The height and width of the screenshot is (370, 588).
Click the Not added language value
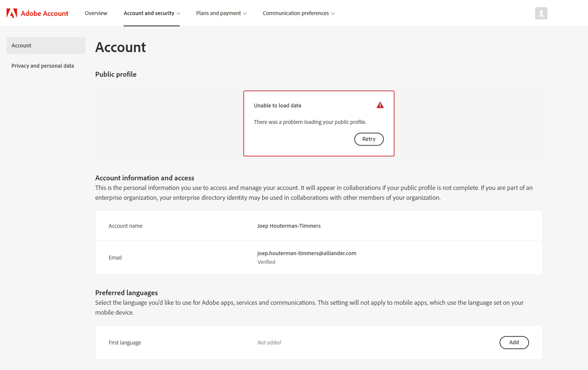pyautogui.click(x=269, y=343)
